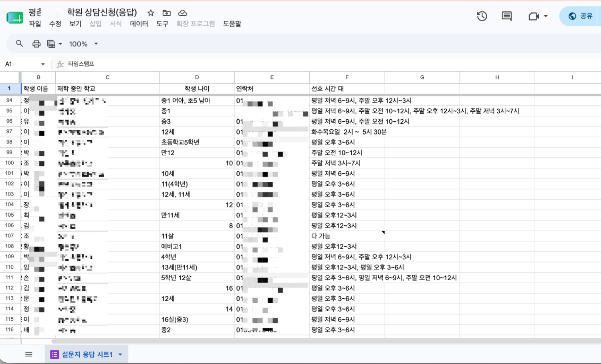Click the search magnifier in the toolbar

19,44
